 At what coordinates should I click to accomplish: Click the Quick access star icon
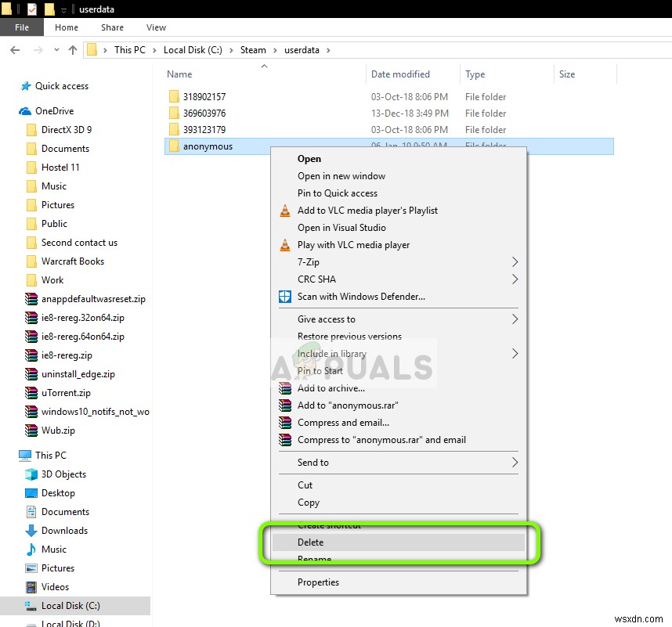[x=26, y=86]
